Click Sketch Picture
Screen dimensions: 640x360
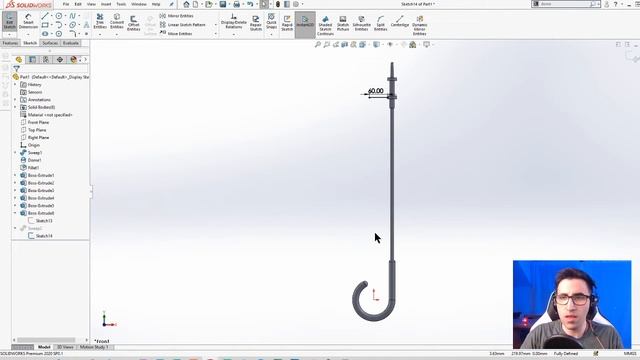coord(343,24)
